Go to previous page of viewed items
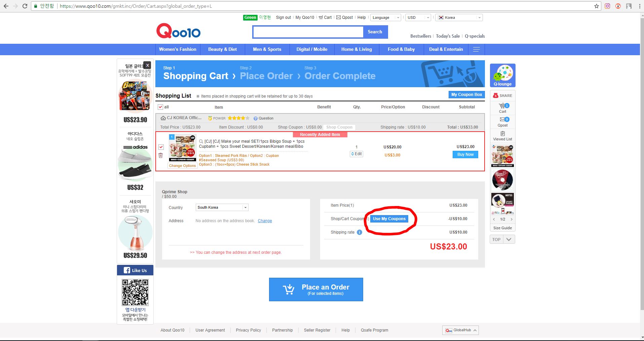Image resolution: width=644 pixels, height=341 pixels. pos(494,219)
